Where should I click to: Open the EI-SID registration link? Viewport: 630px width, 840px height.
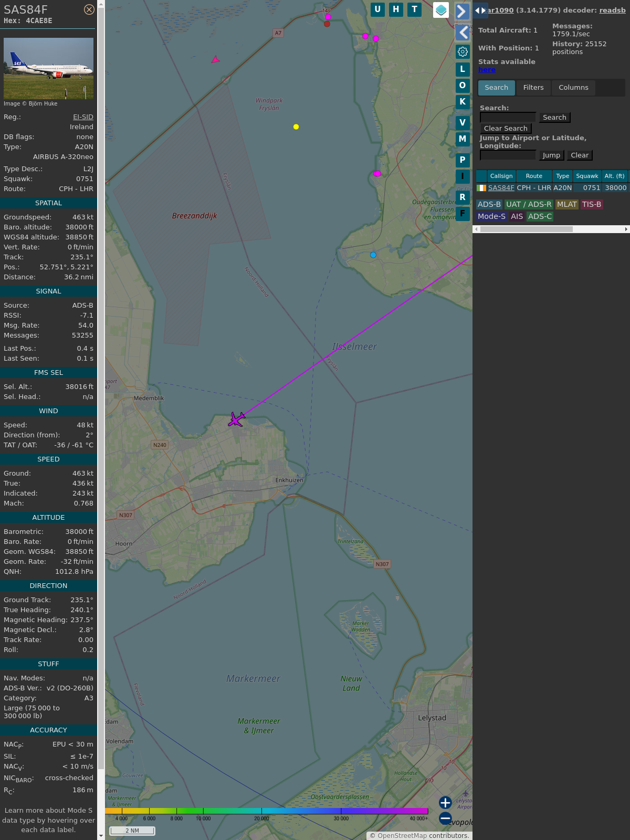(x=83, y=117)
